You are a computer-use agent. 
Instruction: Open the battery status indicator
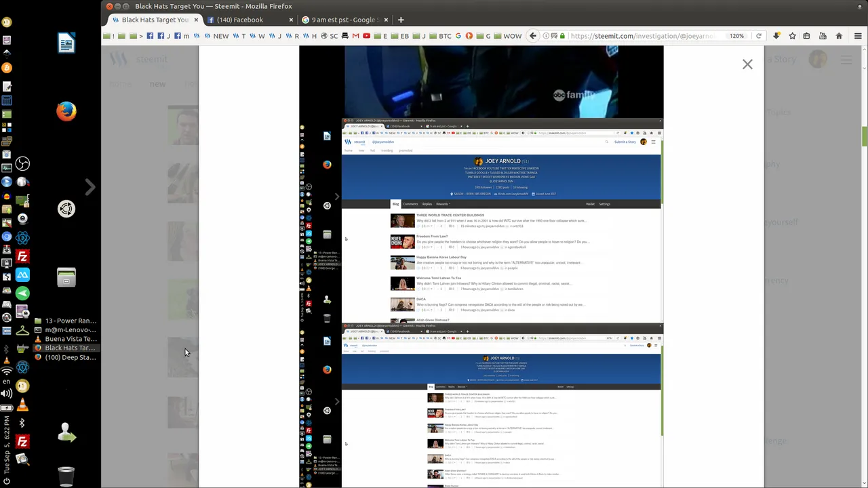point(7,407)
